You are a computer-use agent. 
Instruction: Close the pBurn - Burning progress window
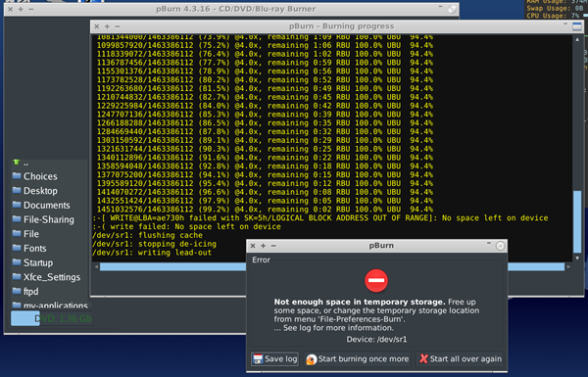97,26
